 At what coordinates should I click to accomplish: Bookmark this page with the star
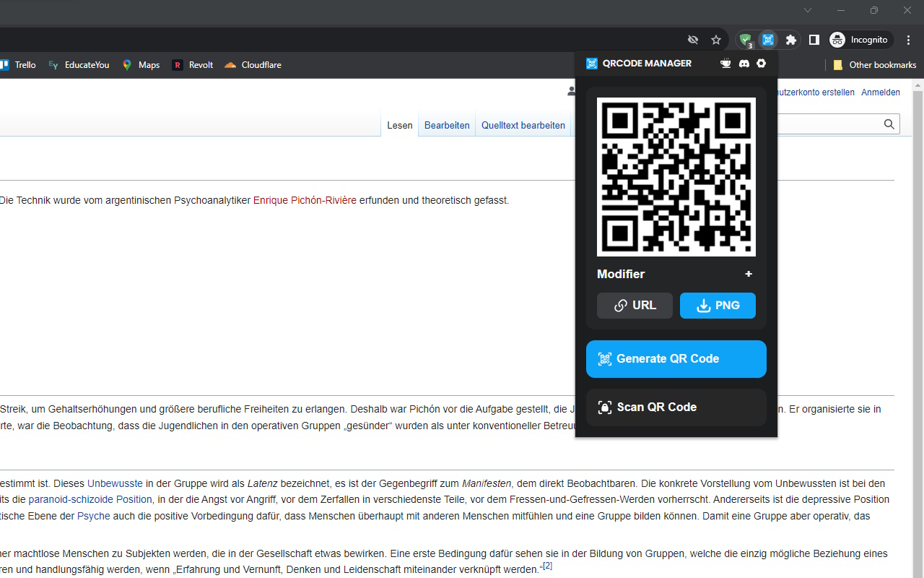(715, 40)
